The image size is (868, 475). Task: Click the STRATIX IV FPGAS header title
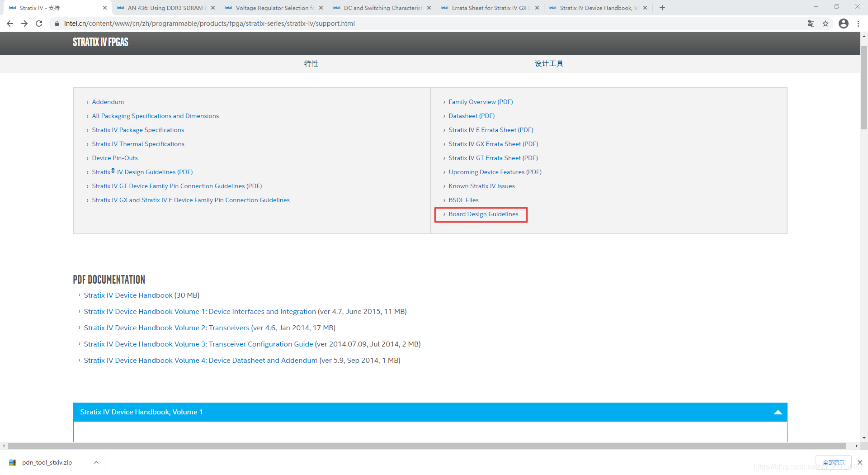coord(100,42)
